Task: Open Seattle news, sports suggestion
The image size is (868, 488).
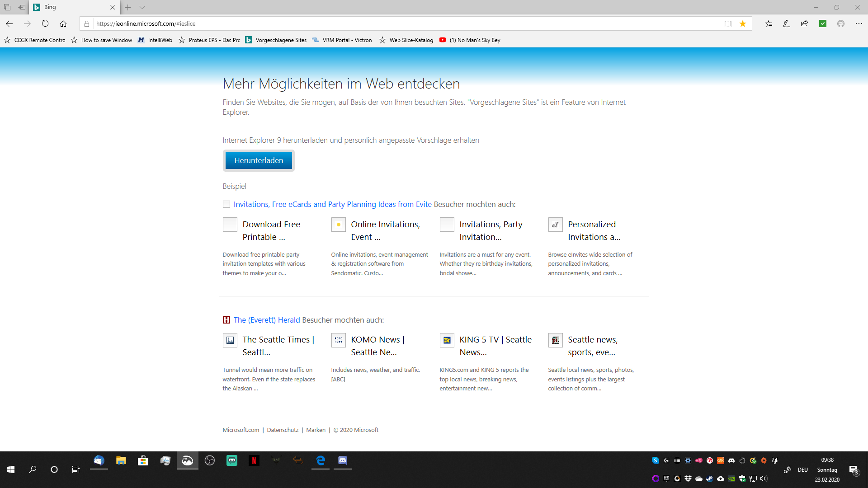Action: tap(593, 346)
